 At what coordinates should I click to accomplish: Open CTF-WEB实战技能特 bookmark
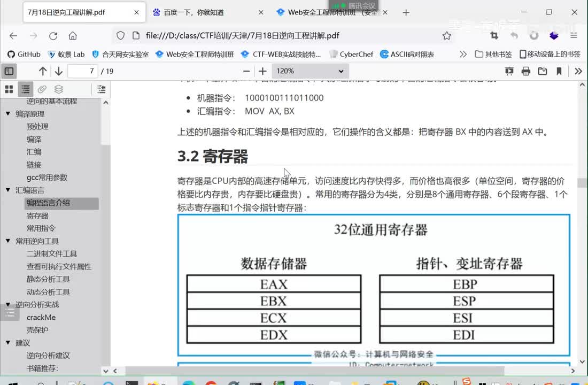point(281,55)
